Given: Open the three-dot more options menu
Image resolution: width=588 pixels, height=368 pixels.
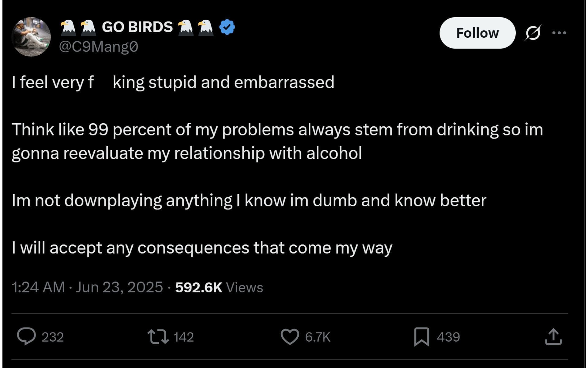Looking at the screenshot, I should point(559,33).
